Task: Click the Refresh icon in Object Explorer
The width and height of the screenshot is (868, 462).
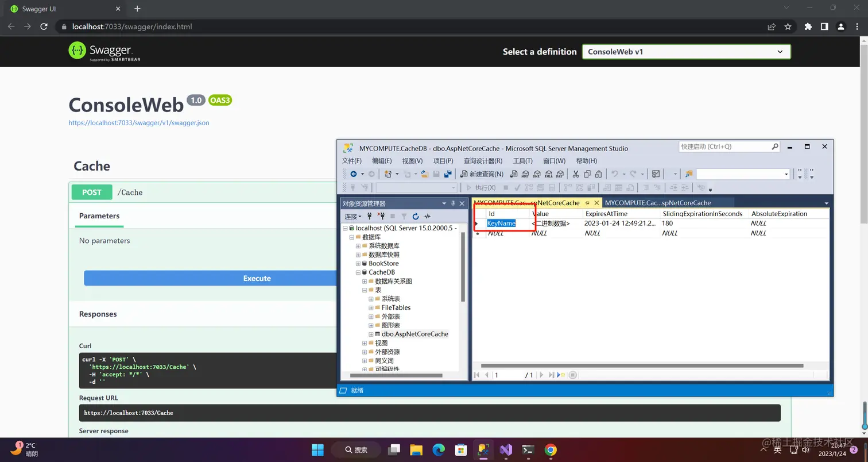Action: pyautogui.click(x=416, y=217)
